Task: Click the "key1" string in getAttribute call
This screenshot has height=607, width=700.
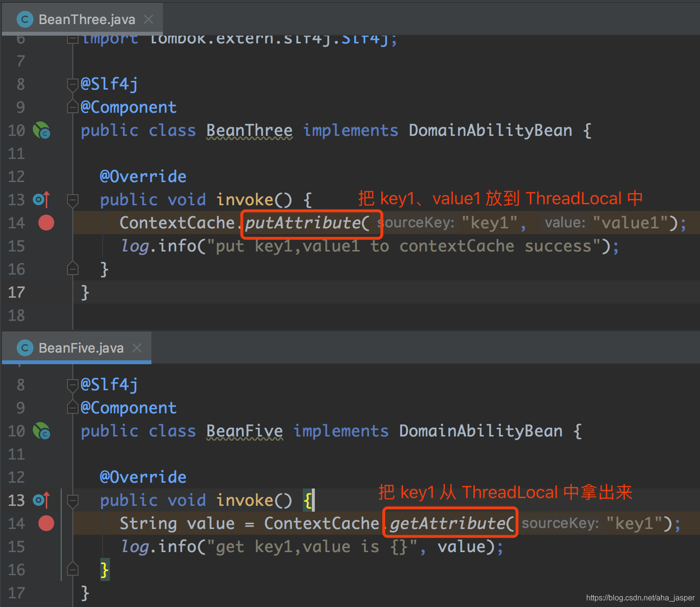Action: click(x=634, y=524)
